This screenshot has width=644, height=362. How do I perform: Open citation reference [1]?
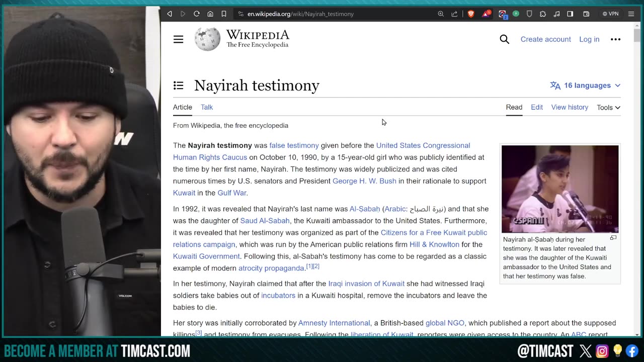309,266
